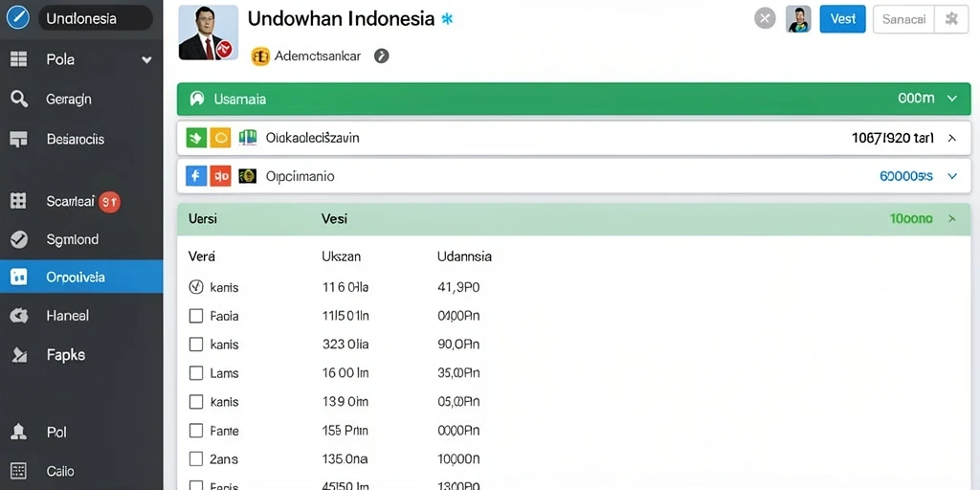Image resolution: width=980 pixels, height=490 pixels.
Task: Click the 10oono green value
Action: pos(911,219)
